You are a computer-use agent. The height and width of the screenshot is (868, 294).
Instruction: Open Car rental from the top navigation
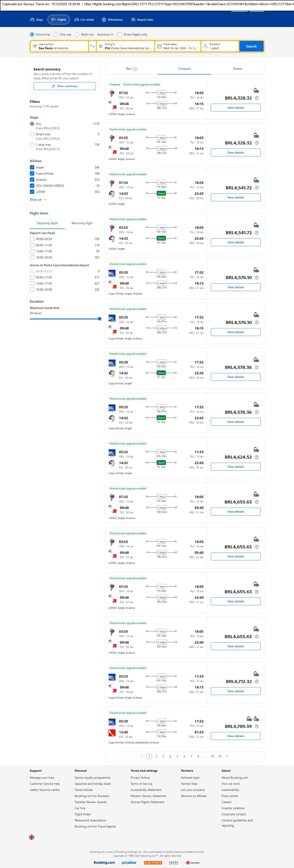(84, 20)
